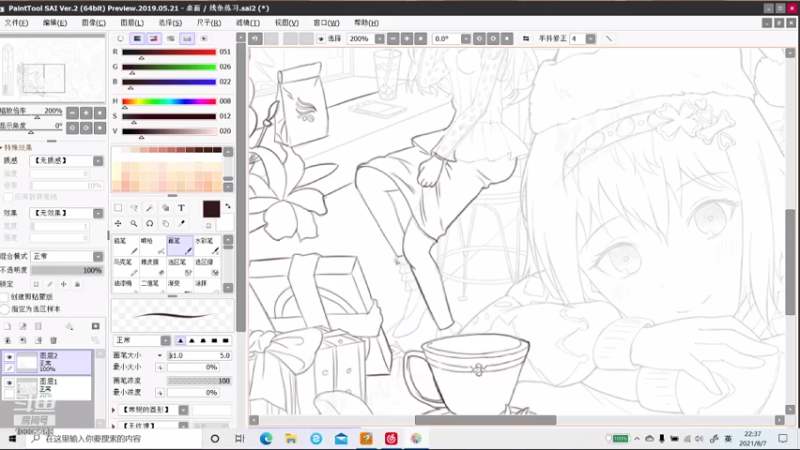Reset zoom with toolbar square button

pos(421,39)
